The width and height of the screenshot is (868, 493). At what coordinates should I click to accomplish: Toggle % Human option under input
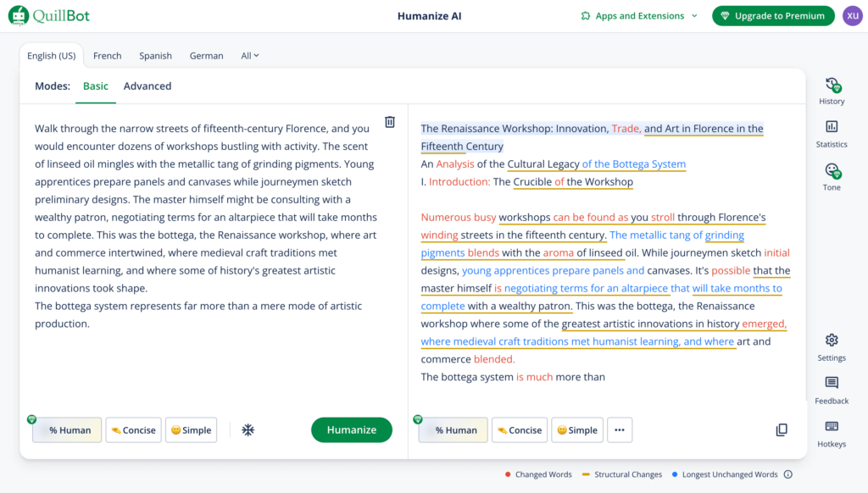(x=67, y=430)
